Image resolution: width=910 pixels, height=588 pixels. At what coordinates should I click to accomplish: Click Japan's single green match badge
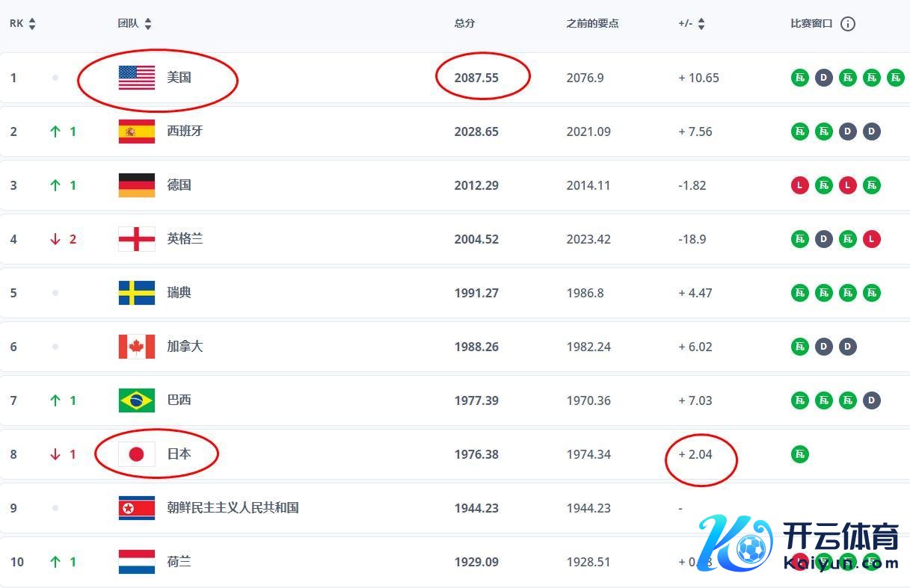800,454
